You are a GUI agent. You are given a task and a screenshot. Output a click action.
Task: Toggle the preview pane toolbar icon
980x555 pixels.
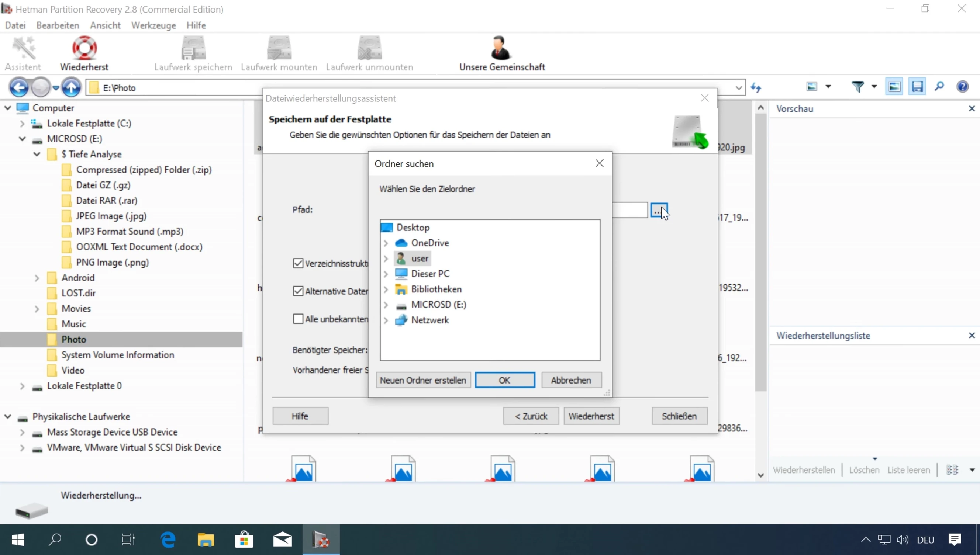click(894, 87)
